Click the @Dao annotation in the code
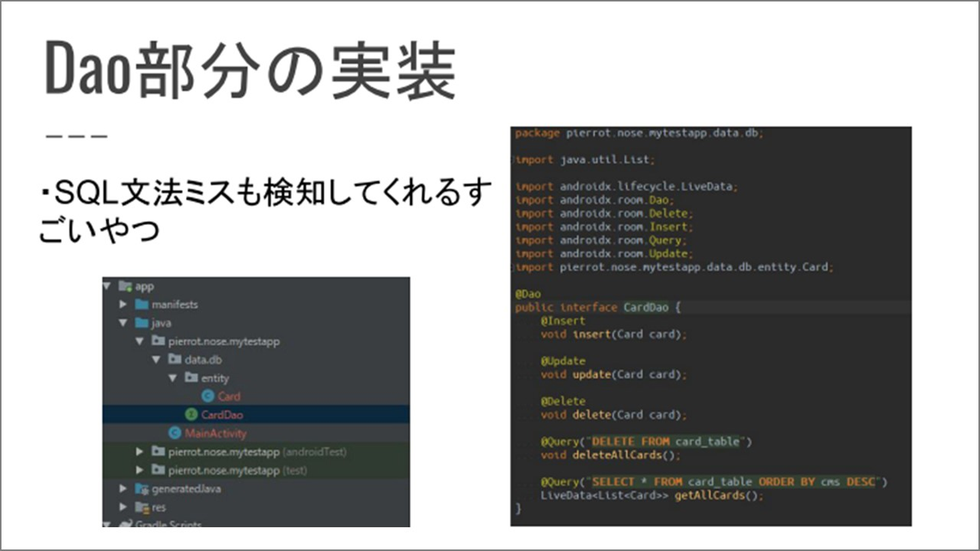 pos(528,294)
